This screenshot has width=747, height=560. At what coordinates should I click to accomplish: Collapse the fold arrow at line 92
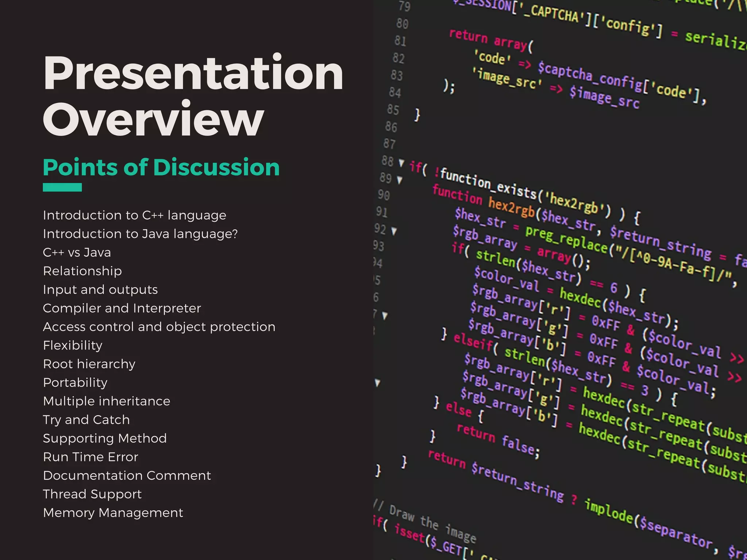(394, 231)
